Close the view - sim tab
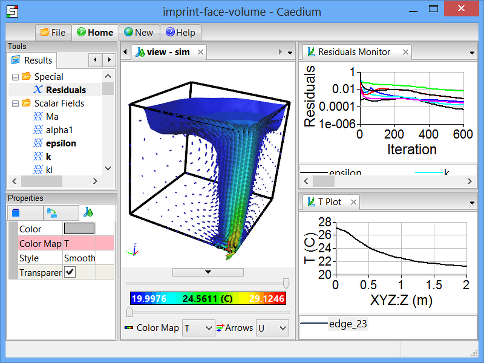Screen dimensions: 484x363 200,52
